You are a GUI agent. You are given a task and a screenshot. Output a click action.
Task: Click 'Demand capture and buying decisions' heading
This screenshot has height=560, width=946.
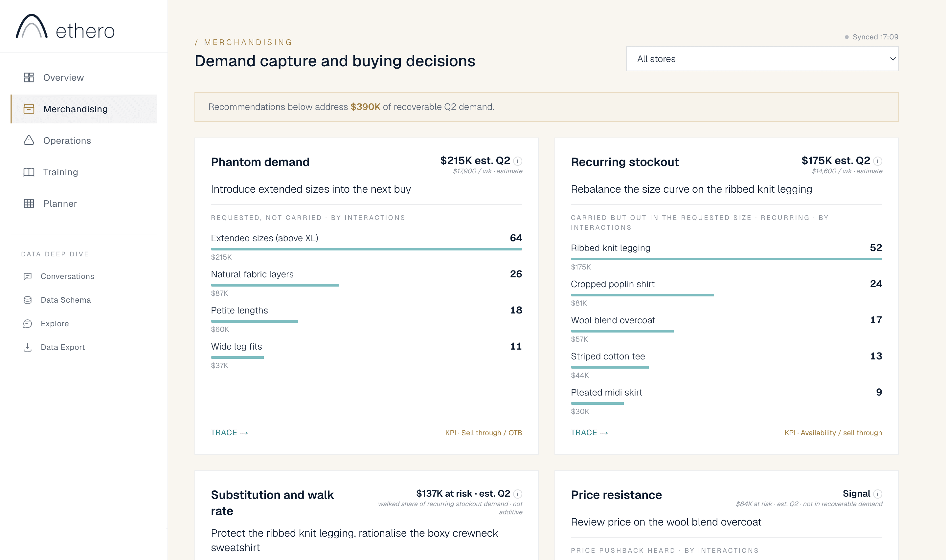coord(335,61)
